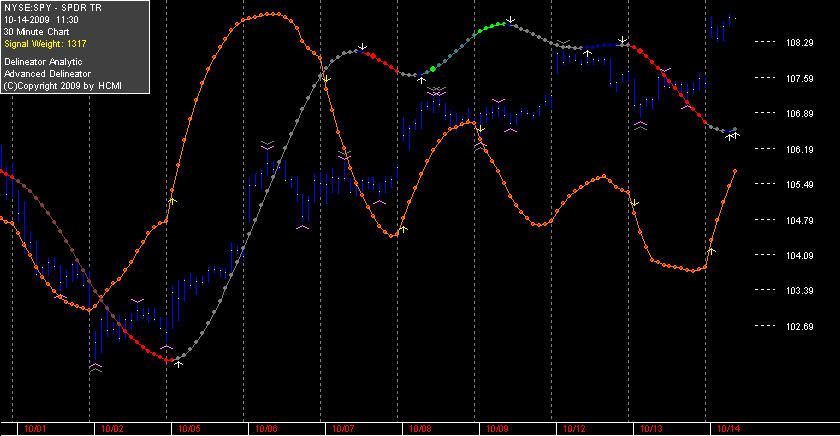Click the 30 Minute Chart label

tap(36, 32)
